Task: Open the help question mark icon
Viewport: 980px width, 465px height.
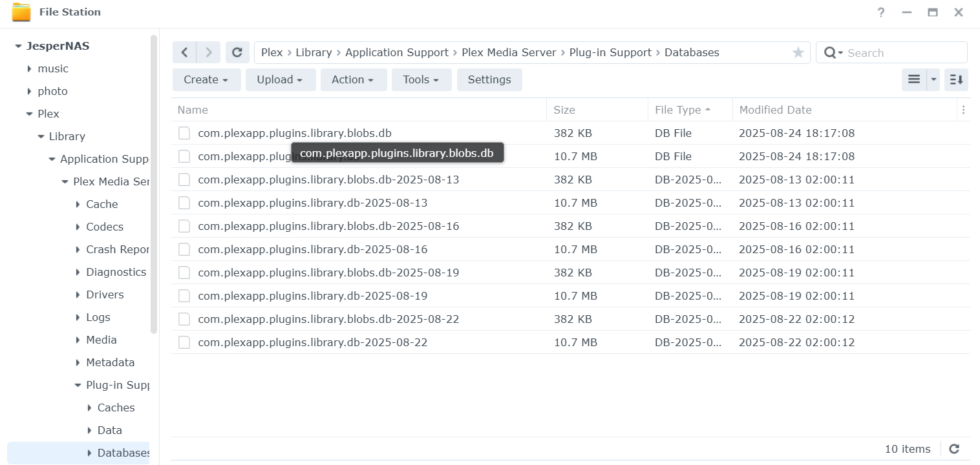Action: point(881,12)
